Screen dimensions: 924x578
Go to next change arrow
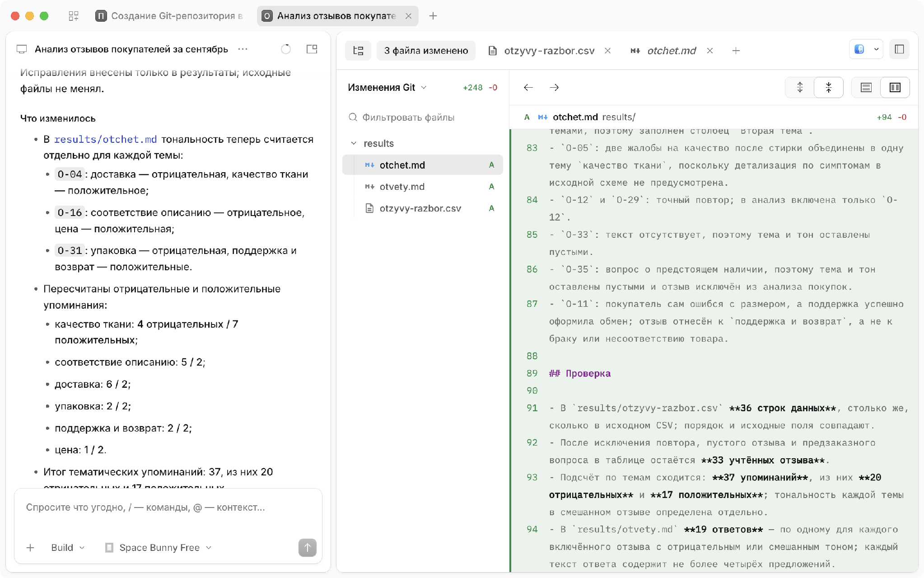[554, 87]
